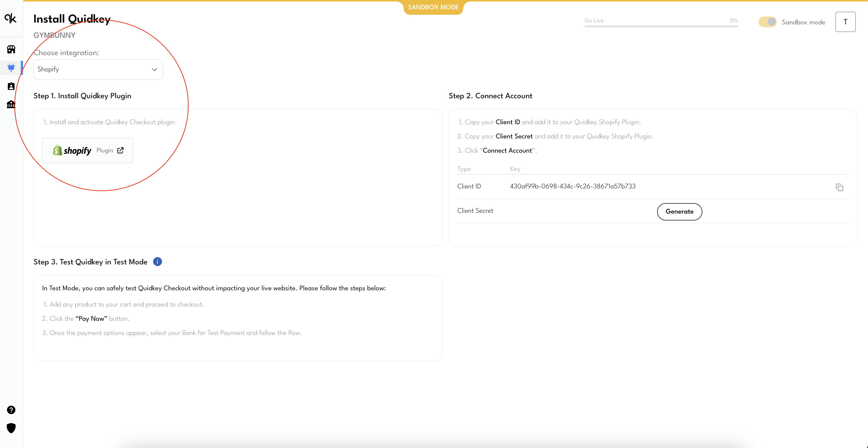
Task: Open the business profile badge icon
Action: tap(11, 86)
